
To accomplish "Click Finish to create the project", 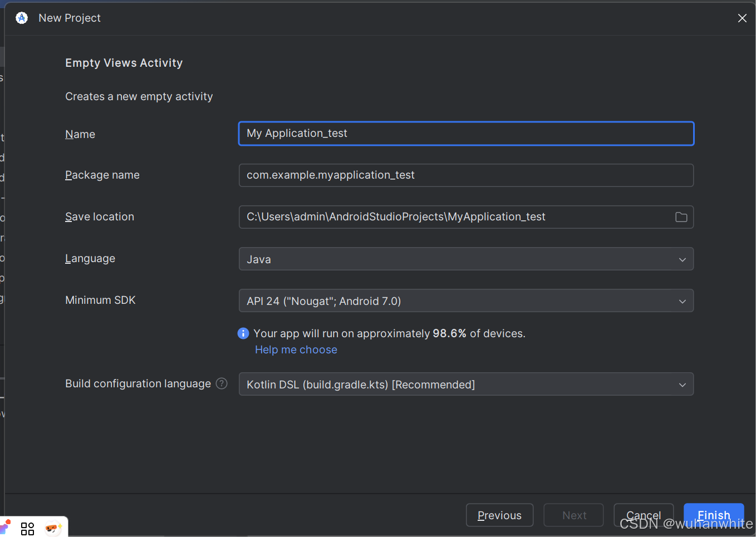I will 714,515.
